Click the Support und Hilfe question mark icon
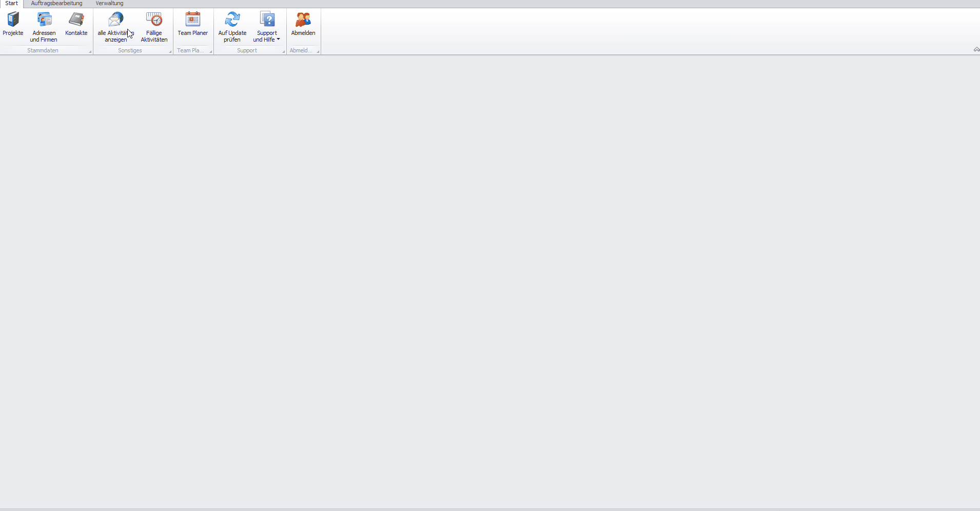Viewport: 980px width, 511px height. [x=267, y=20]
